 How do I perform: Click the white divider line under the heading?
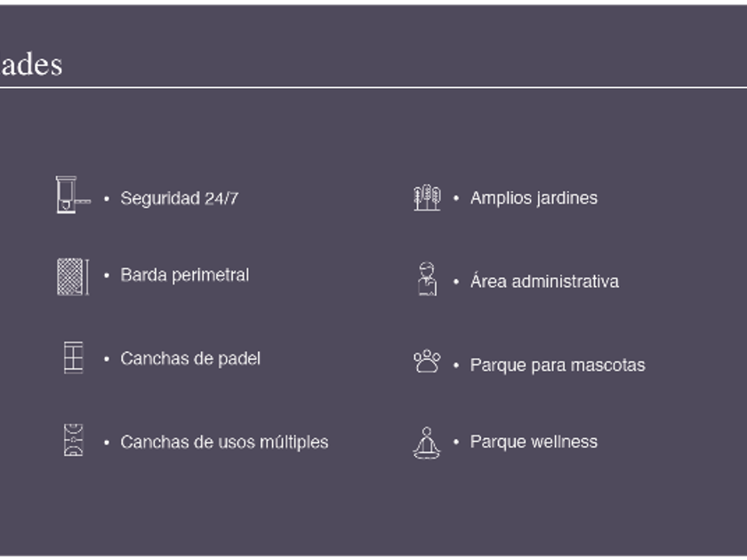pos(373,87)
